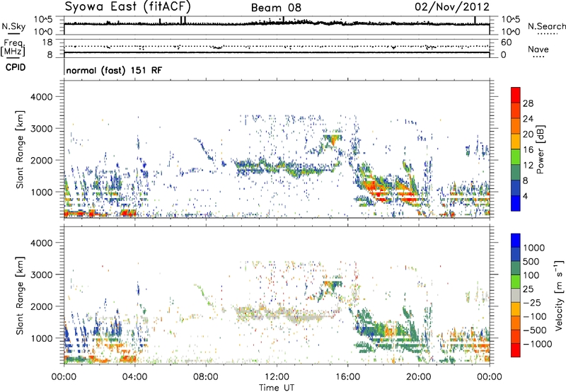
Task: Click the red high-power echo patch near 17:30
Action: coord(374,189)
